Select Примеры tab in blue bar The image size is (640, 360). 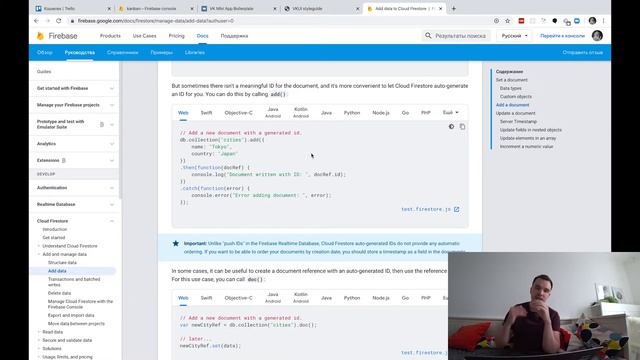pos(161,53)
